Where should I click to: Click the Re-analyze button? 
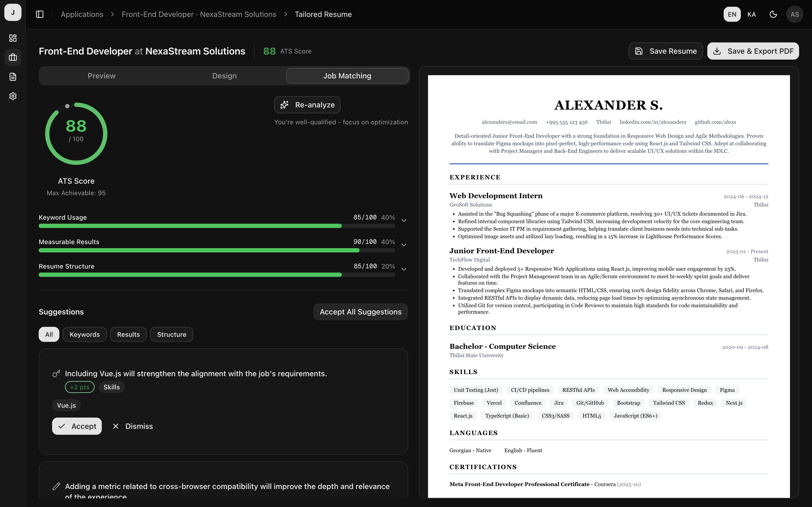click(x=307, y=105)
